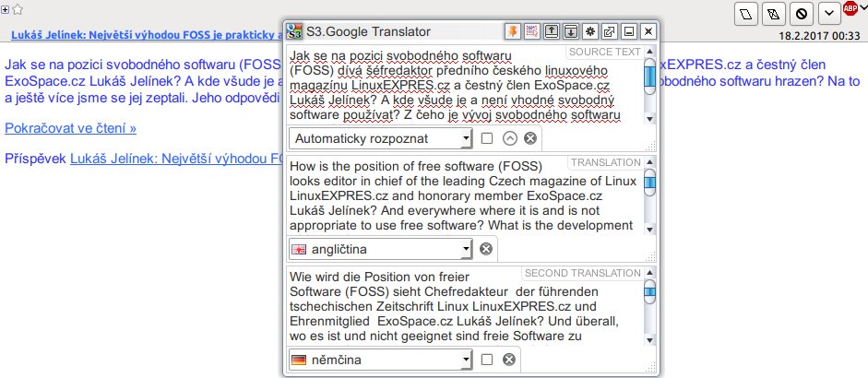The width and height of the screenshot is (868, 378).
Task: Click scroll-down arrow in second translation box
Action: (650, 340)
